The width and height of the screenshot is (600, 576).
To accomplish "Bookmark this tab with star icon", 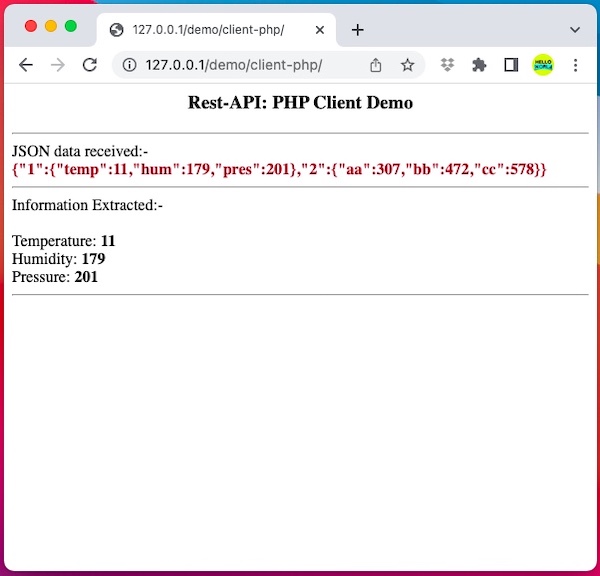I will click(408, 65).
